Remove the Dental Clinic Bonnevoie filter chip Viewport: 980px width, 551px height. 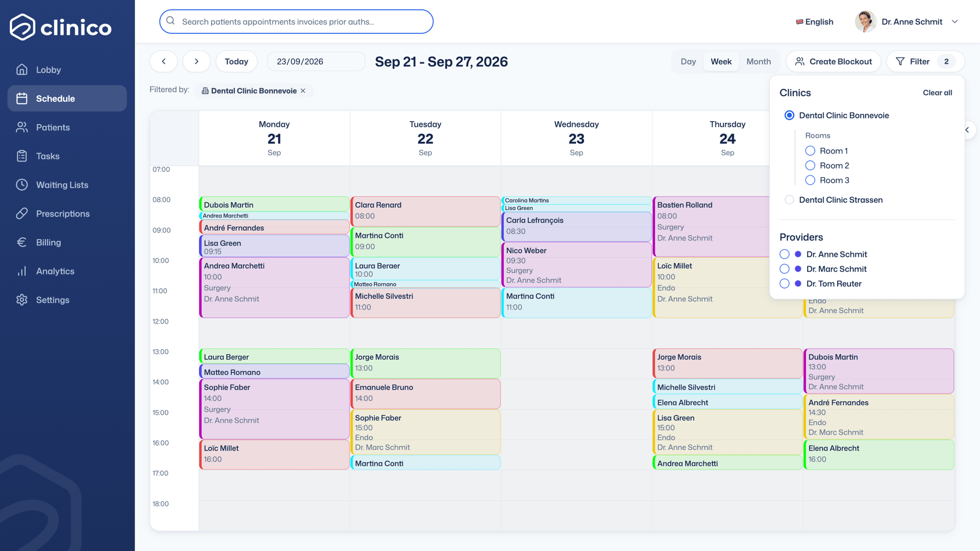pos(303,91)
